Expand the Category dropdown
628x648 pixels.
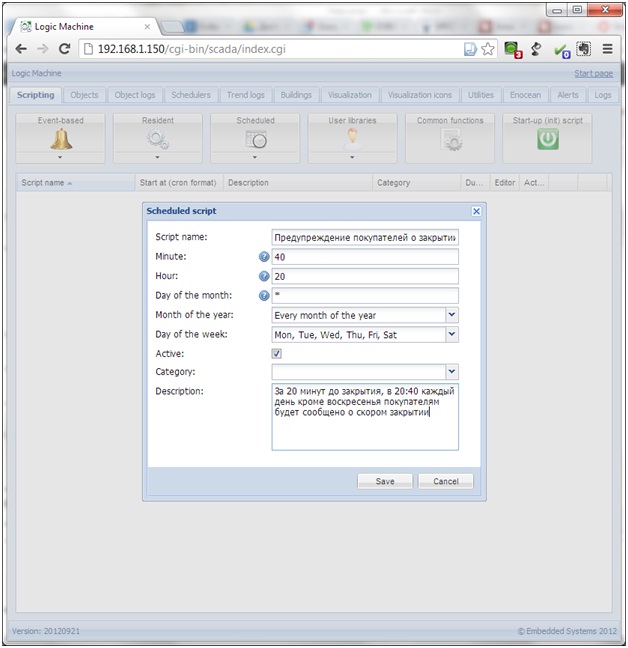click(452, 371)
